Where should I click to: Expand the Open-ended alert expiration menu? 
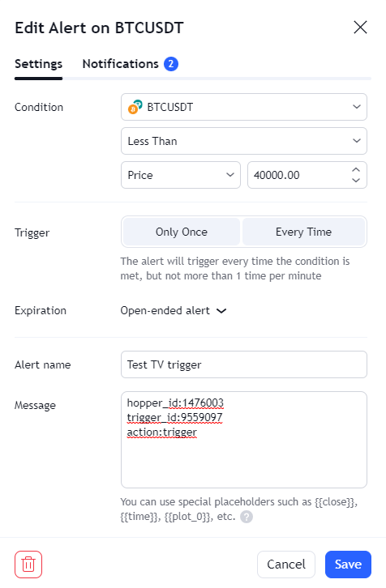(x=174, y=311)
